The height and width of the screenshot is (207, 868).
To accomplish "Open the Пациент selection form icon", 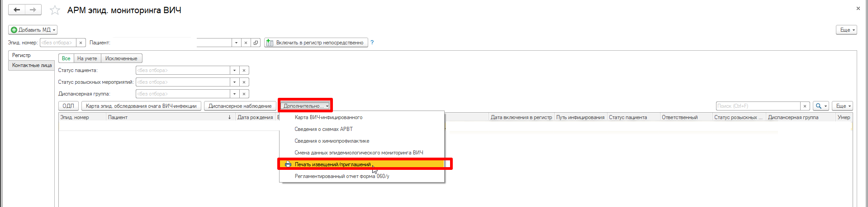I will click(x=256, y=43).
